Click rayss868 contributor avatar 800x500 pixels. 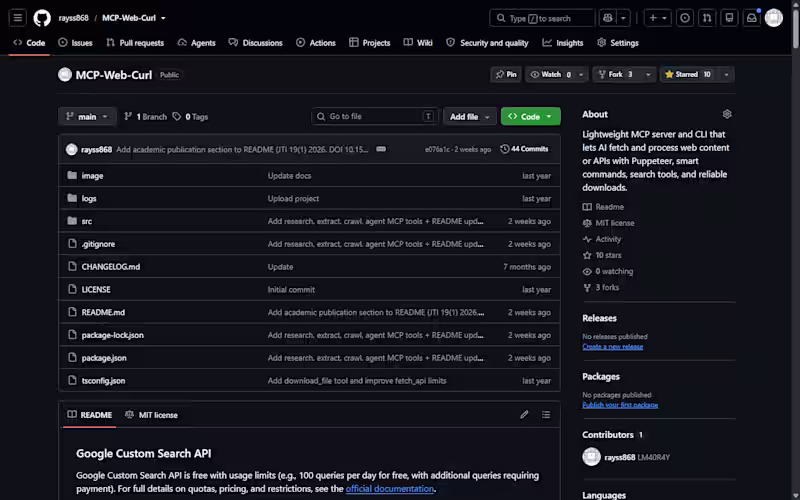[x=591, y=457]
